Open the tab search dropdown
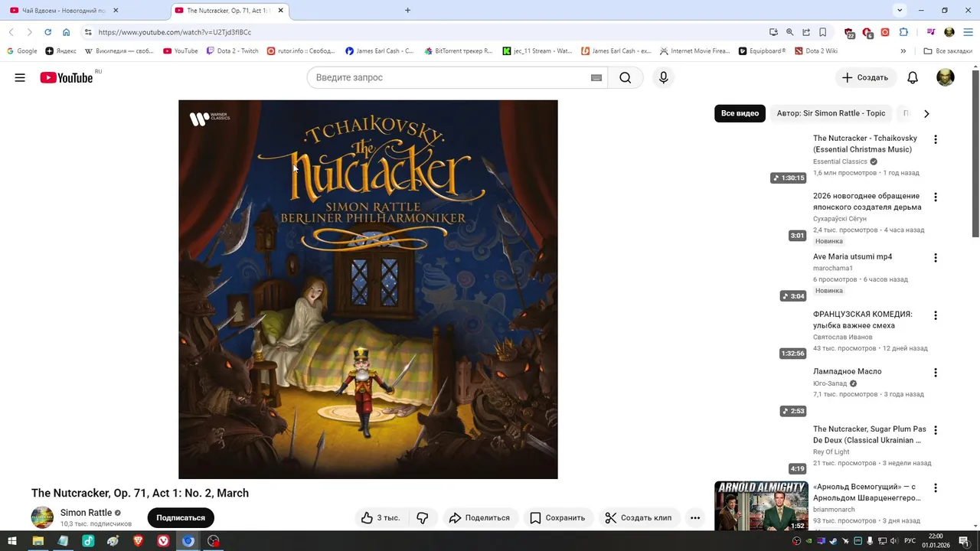 tap(900, 10)
